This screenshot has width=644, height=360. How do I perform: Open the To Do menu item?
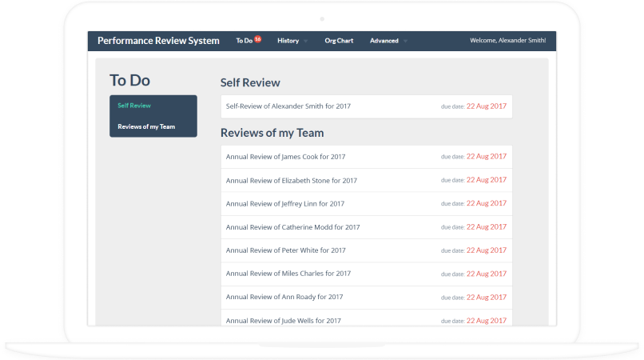(244, 41)
